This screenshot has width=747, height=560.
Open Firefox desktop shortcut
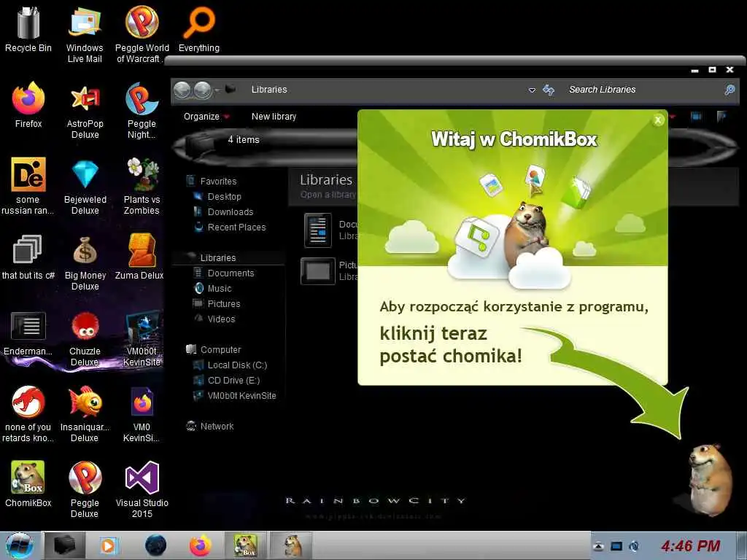coord(28,105)
